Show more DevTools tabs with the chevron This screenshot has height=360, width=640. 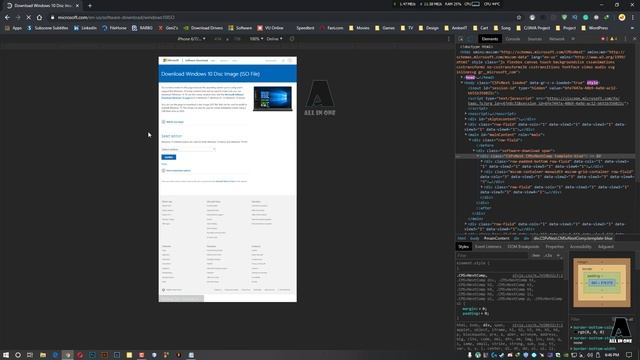pyautogui.click(x=573, y=39)
